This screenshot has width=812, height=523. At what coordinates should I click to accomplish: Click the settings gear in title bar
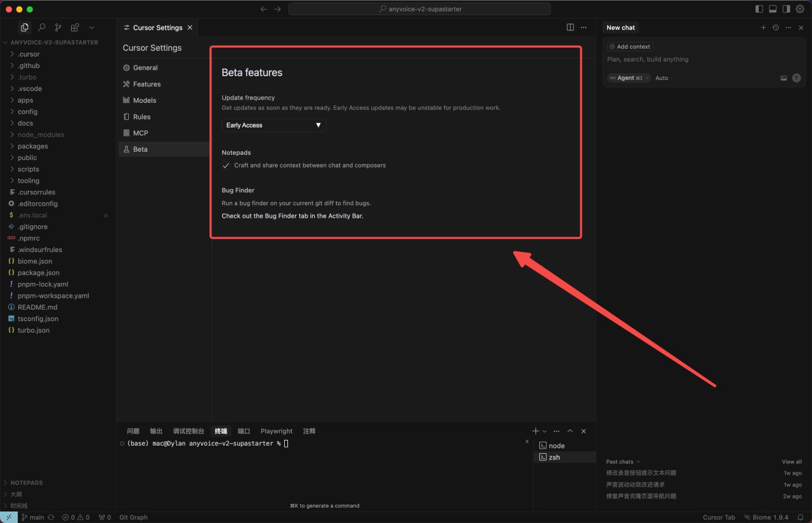tap(800, 9)
